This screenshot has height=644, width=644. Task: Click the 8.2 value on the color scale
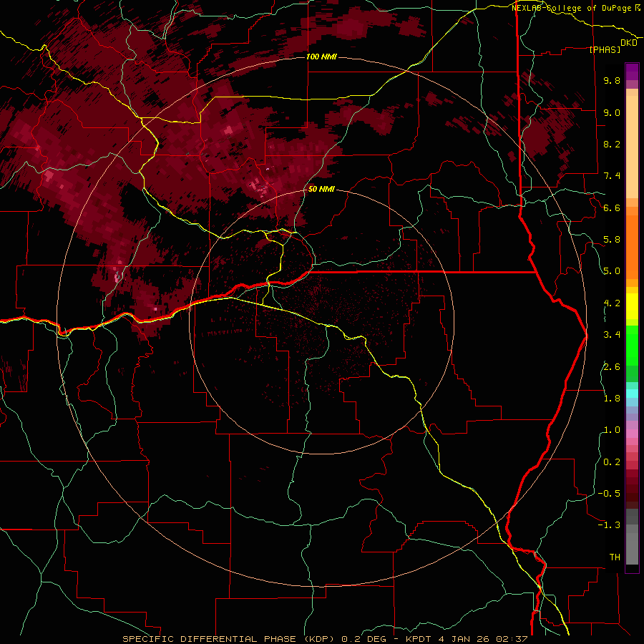(x=612, y=144)
